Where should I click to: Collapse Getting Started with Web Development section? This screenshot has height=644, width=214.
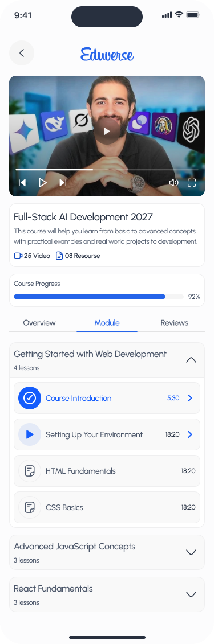pos(191,360)
